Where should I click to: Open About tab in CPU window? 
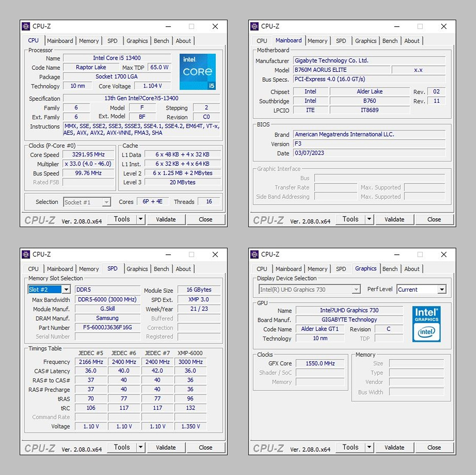pyautogui.click(x=183, y=40)
